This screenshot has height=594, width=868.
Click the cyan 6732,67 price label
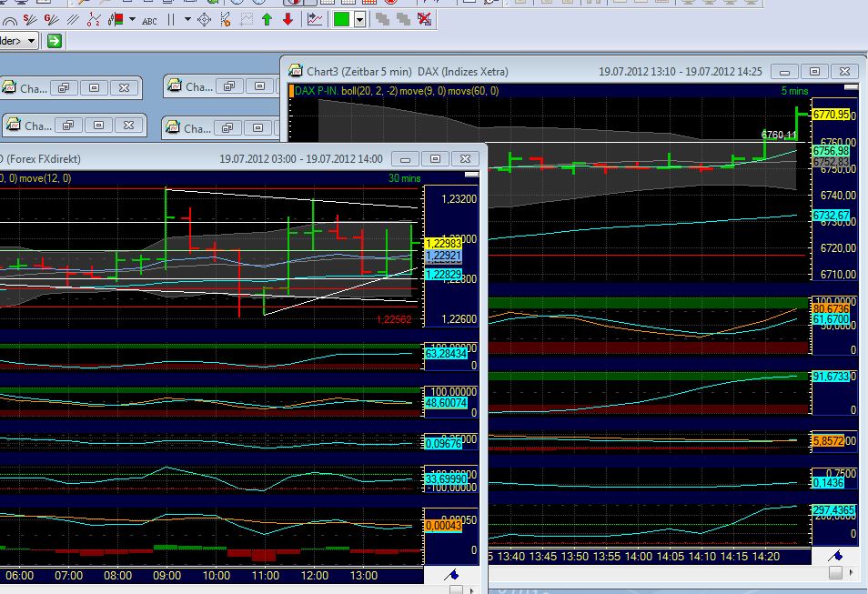point(831,216)
